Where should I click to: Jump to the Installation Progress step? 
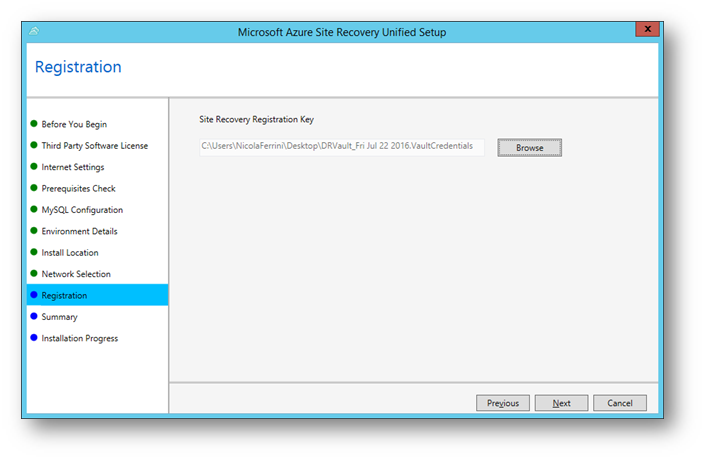(x=79, y=339)
